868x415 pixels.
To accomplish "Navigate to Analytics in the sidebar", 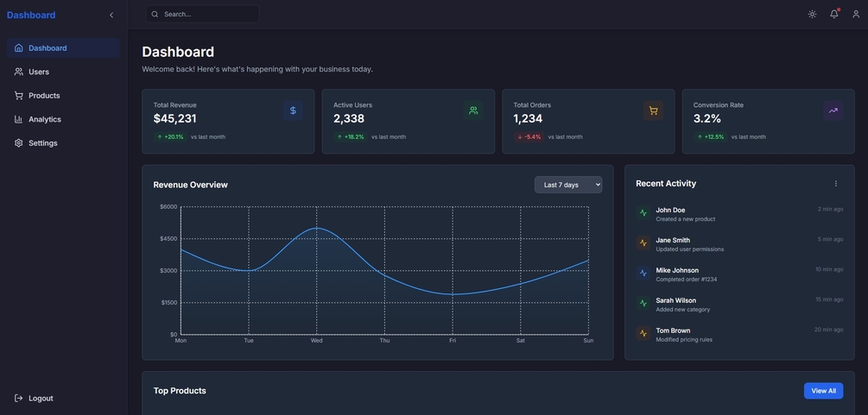I will click(x=63, y=120).
